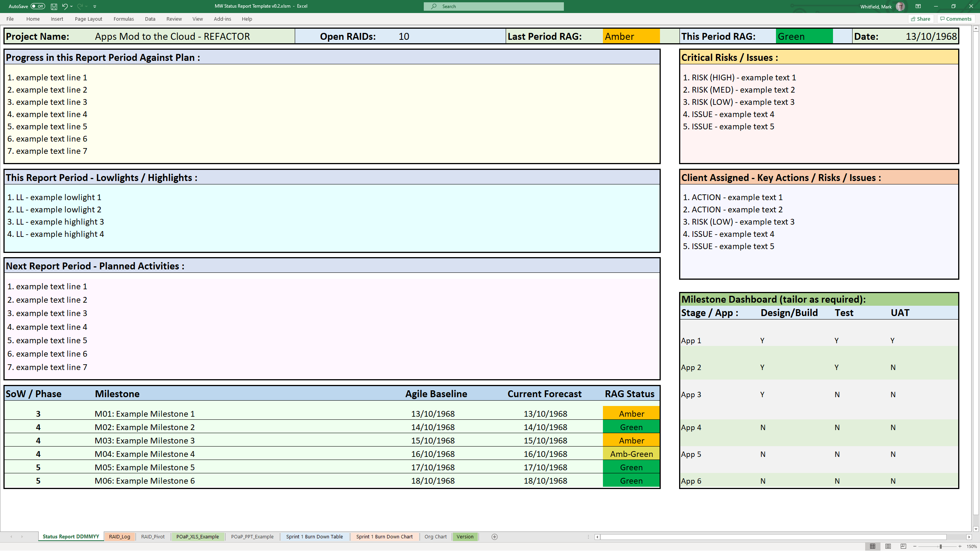Open the File menu
The image size is (980, 551).
pyautogui.click(x=10, y=19)
